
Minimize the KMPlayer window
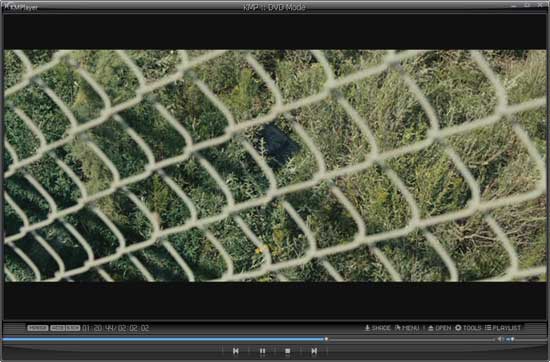point(514,5)
